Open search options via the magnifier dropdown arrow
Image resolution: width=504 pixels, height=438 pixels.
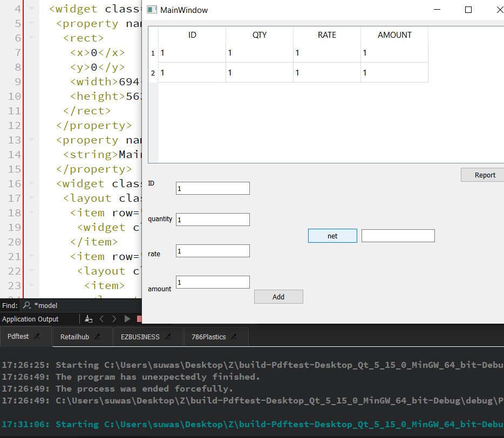click(x=30, y=309)
